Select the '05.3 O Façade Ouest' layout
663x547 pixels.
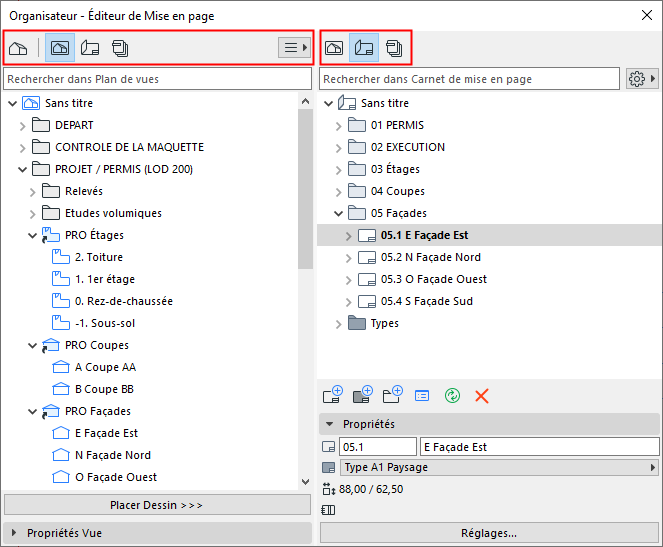[434, 279]
